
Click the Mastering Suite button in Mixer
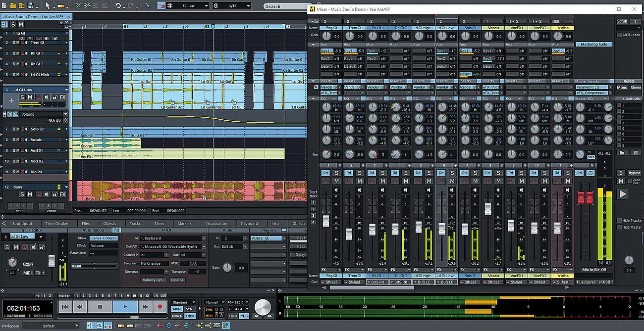click(594, 44)
